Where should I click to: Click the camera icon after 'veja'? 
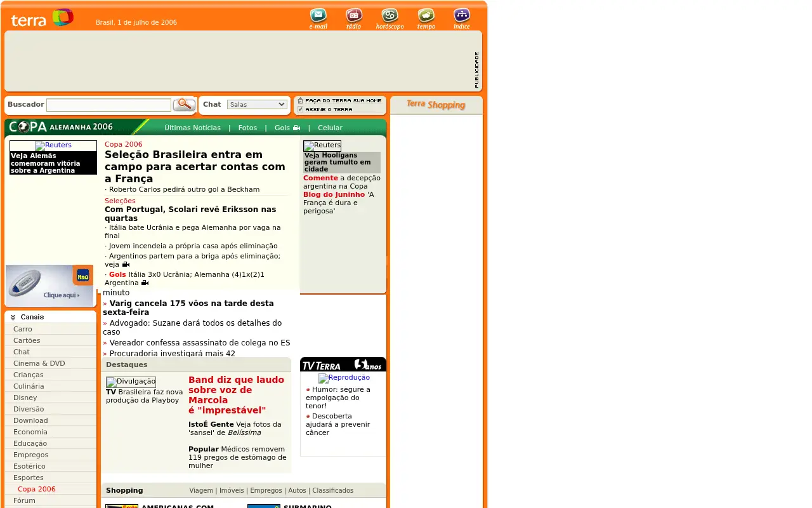[126, 265]
